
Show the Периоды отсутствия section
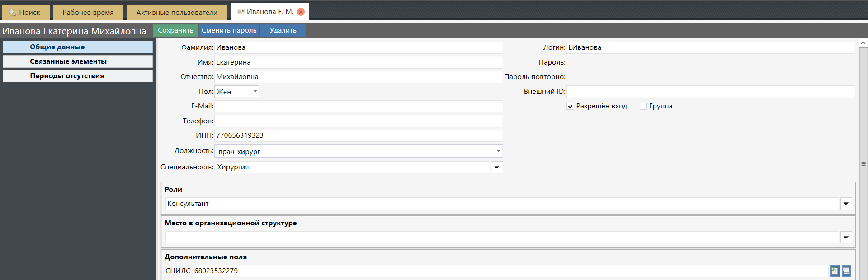click(x=78, y=76)
